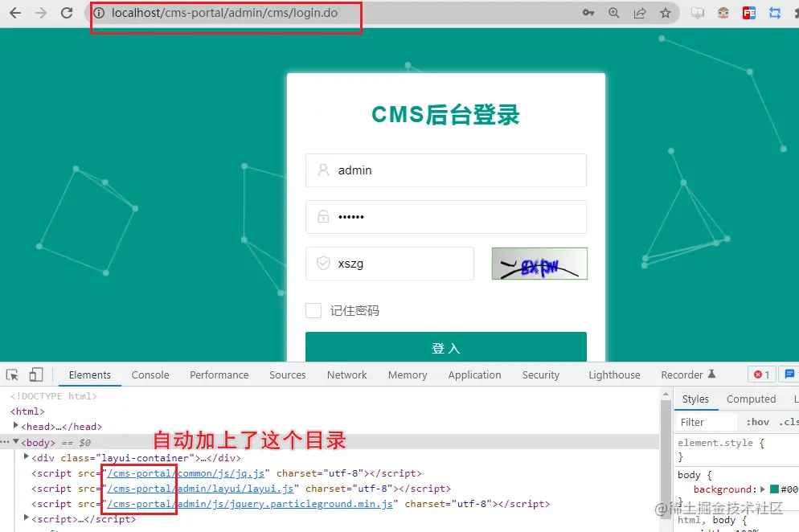Focus the password input field
This screenshot has height=532, width=799.
[x=446, y=217]
